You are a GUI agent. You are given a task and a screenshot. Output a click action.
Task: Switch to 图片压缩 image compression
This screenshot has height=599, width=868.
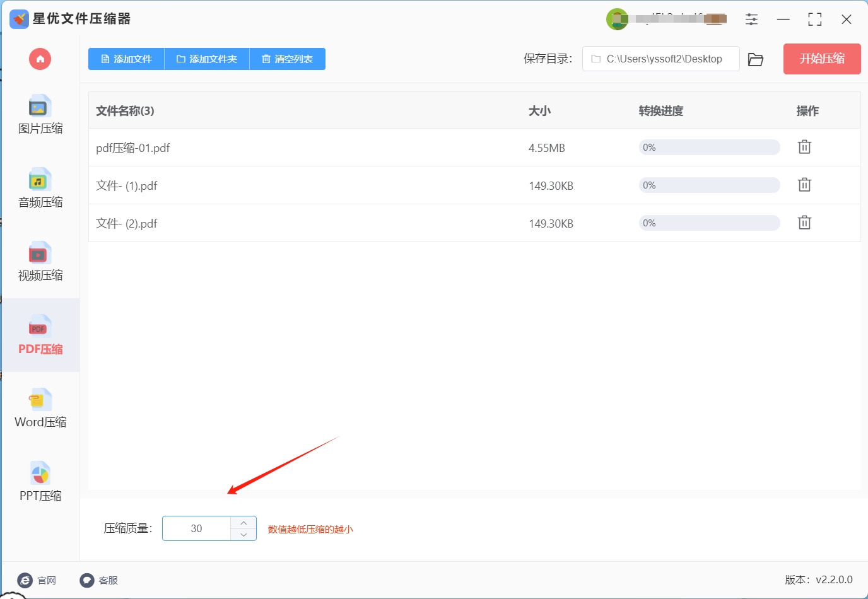tap(40, 114)
